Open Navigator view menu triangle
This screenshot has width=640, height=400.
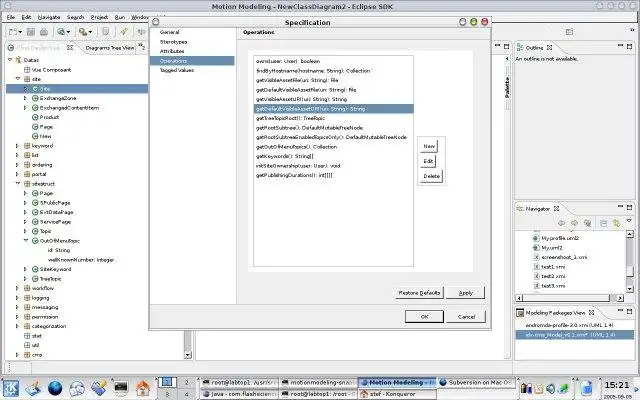[629, 221]
